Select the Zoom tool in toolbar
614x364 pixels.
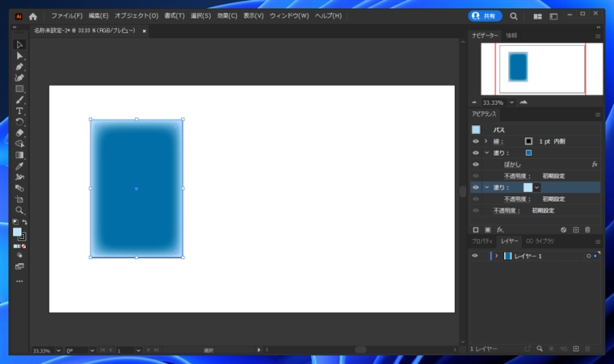click(19, 210)
